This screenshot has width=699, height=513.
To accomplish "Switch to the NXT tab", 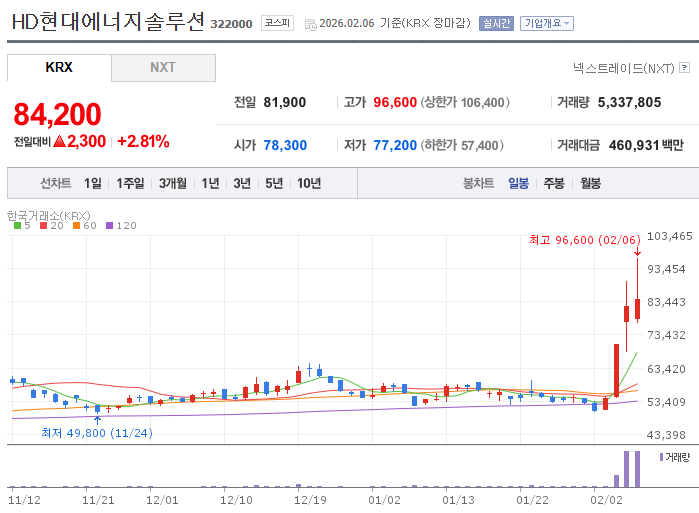I will pyautogui.click(x=163, y=68).
